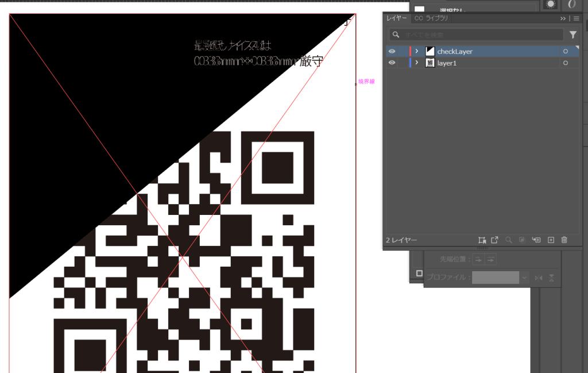The width and height of the screenshot is (588, 373).
Task: Click the Make Clipping Mask icon
Action: click(x=522, y=240)
